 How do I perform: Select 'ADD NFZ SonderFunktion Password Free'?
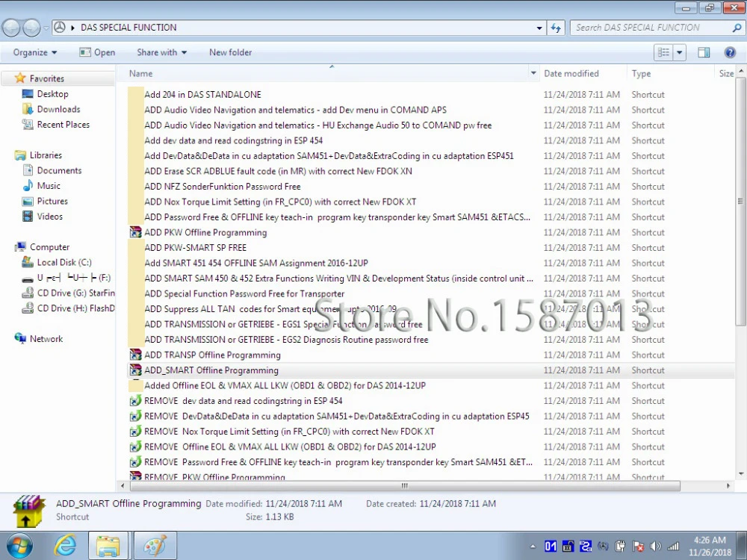tap(223, 186)
